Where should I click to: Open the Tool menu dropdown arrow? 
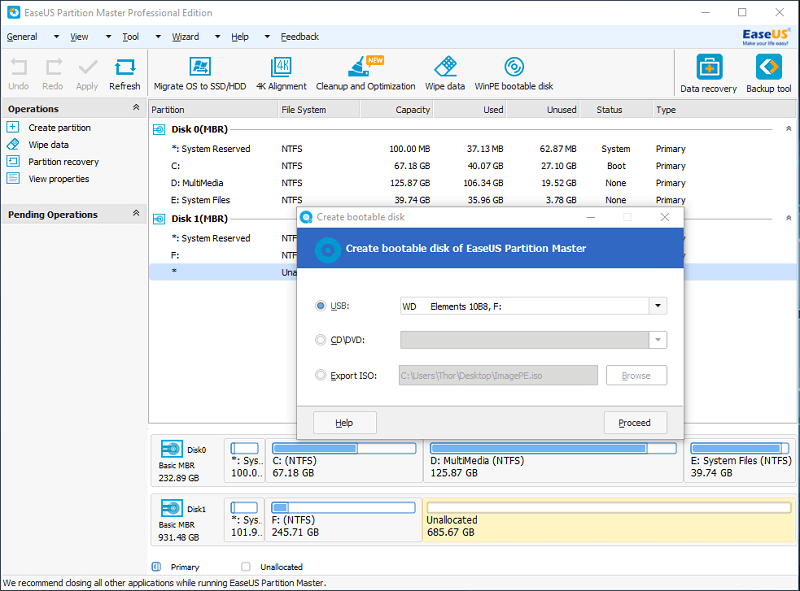(158, 37)
